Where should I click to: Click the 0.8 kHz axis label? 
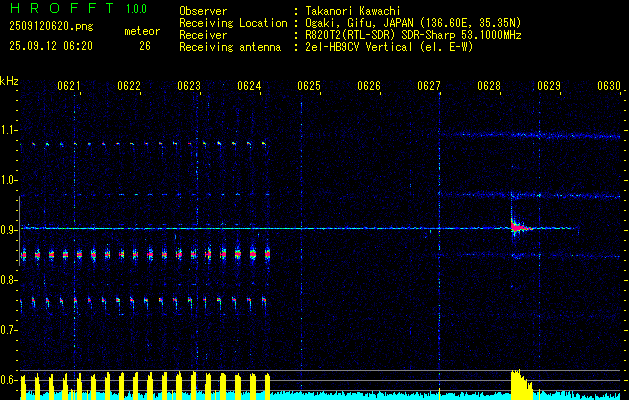8,280
